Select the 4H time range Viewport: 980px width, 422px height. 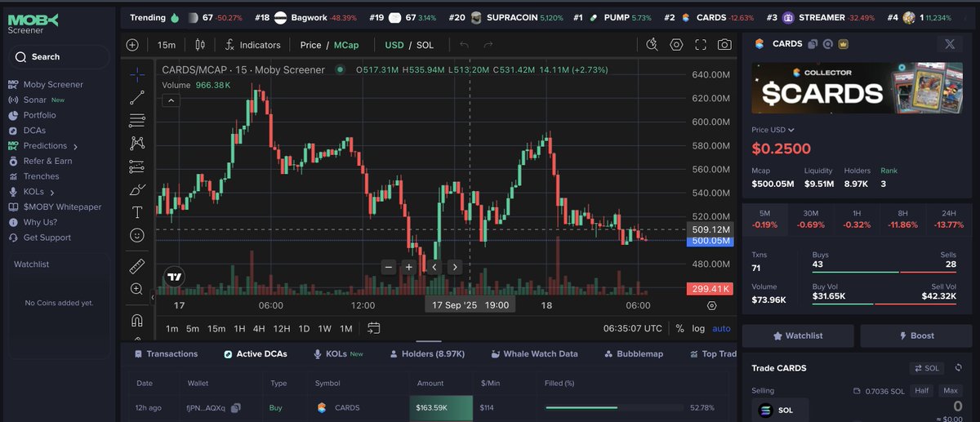[x=259, y=328]
